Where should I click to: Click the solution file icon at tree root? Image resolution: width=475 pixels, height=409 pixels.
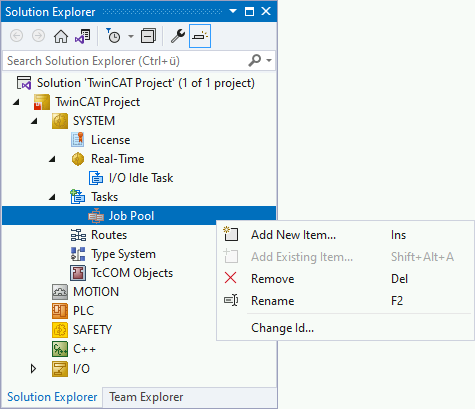24,83
